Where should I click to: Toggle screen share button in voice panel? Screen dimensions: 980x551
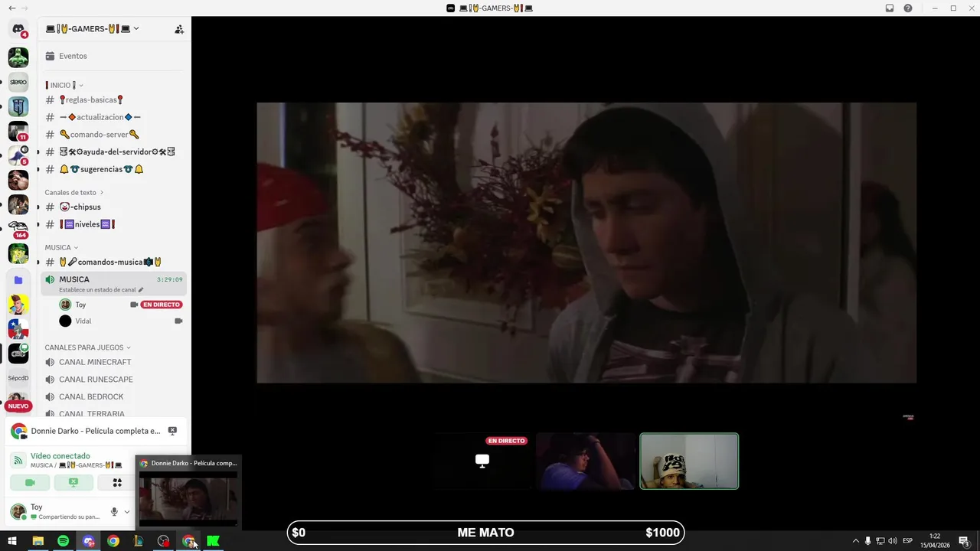click(73, 482)
